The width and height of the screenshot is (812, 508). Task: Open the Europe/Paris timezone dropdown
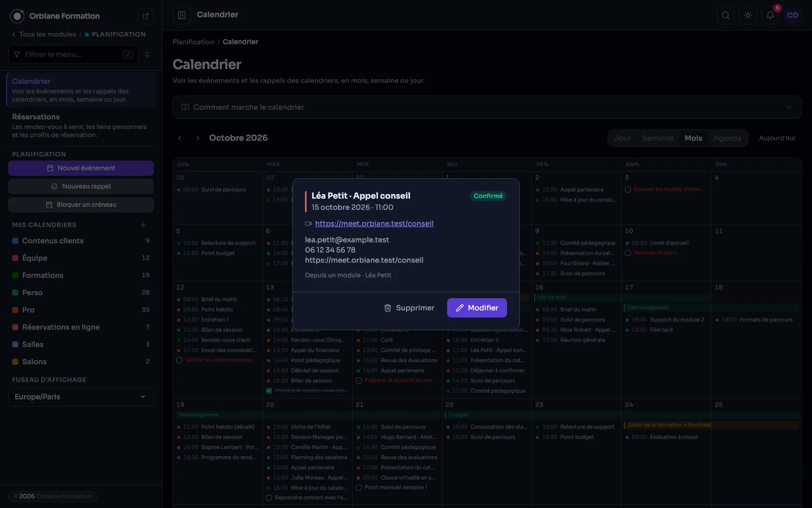(x=81, y=397)
